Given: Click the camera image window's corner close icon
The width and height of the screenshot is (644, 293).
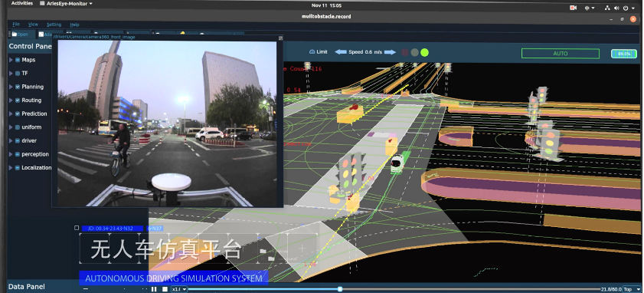Looking at the screenshot, I should (280, 38).
